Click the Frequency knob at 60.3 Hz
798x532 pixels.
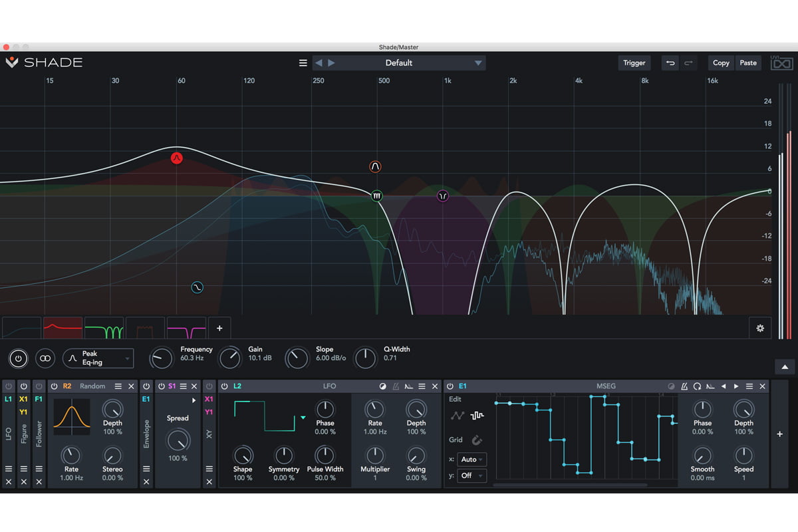[x=161, y=358]
